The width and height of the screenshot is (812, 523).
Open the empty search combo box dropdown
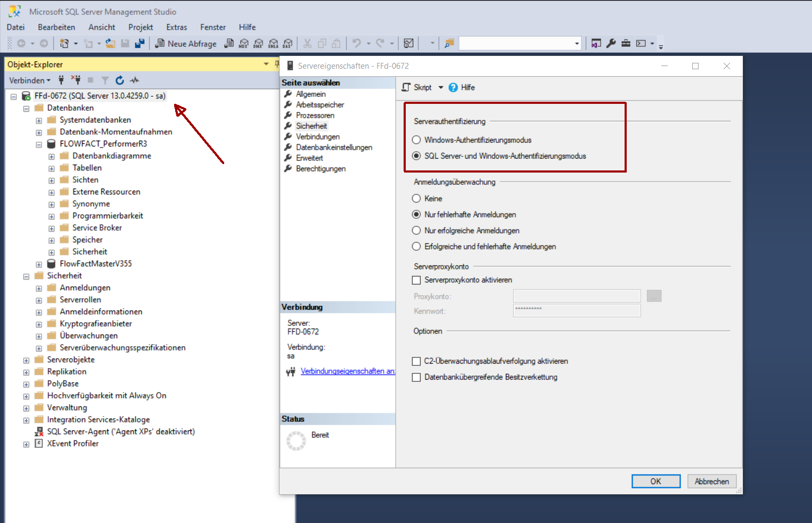(577, 44)
